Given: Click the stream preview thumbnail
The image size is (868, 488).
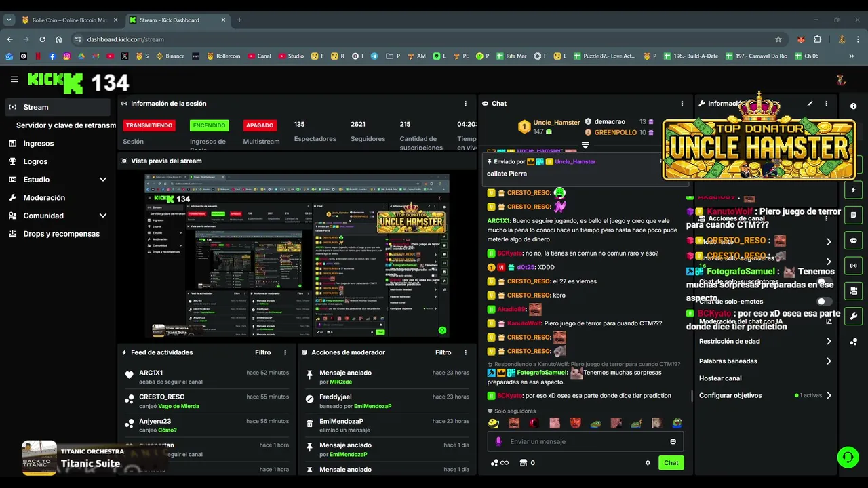Looking at the screenshot, I should (x=296, y=256).
